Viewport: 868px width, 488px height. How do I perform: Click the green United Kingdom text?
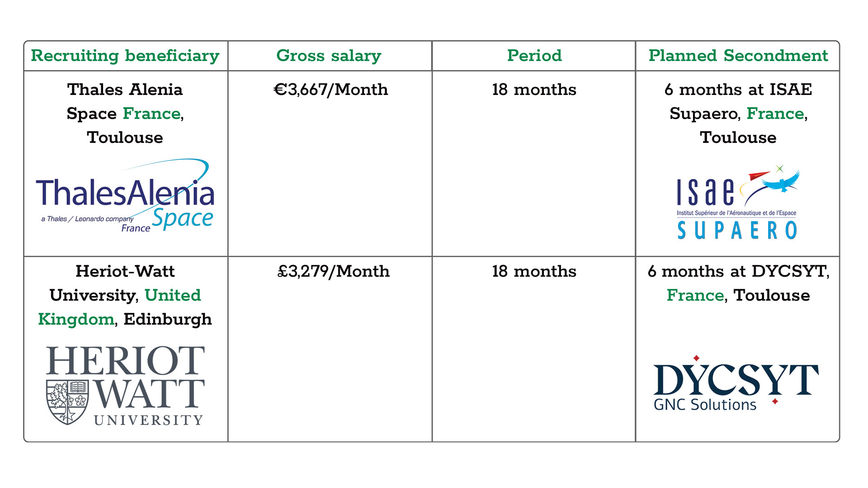[173, 295]
